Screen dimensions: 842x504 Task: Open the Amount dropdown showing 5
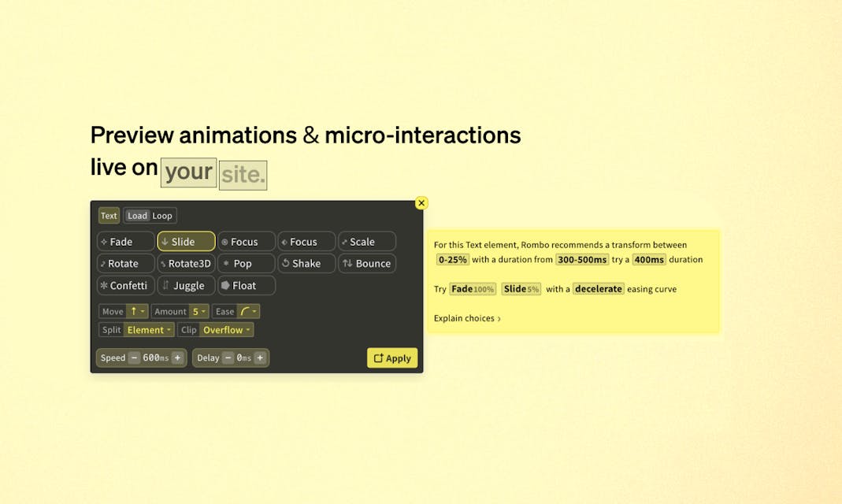(198, 311)
